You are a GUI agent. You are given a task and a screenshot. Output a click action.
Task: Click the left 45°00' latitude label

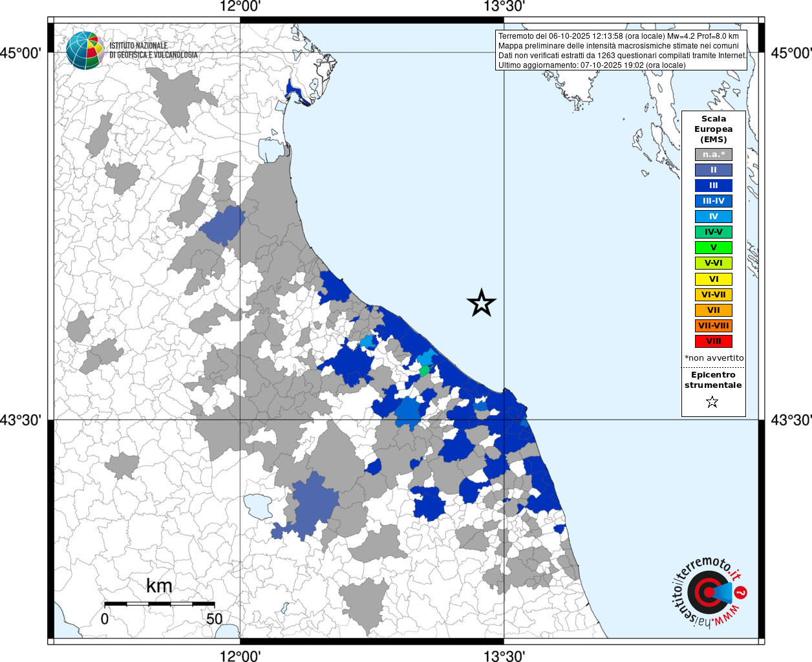pos(20,53)
